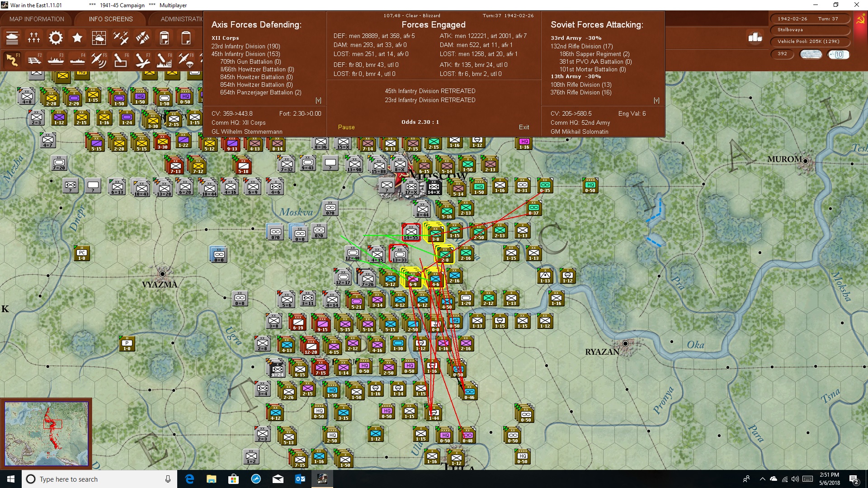The image size is (868, 488).
Task: Expand the Soviet Forces Attacking list
Action: [656, 100]
